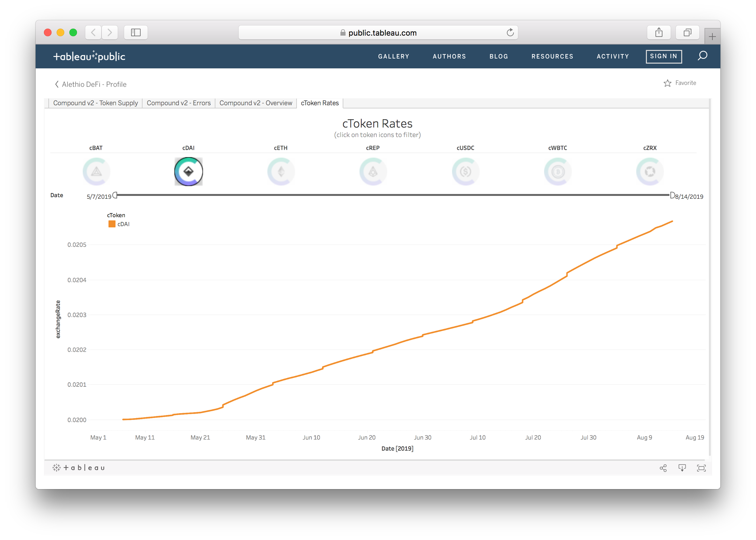The width and height of the screenshot is (756, 540).
Task: Open the site search magnifier
Action: 703,56
